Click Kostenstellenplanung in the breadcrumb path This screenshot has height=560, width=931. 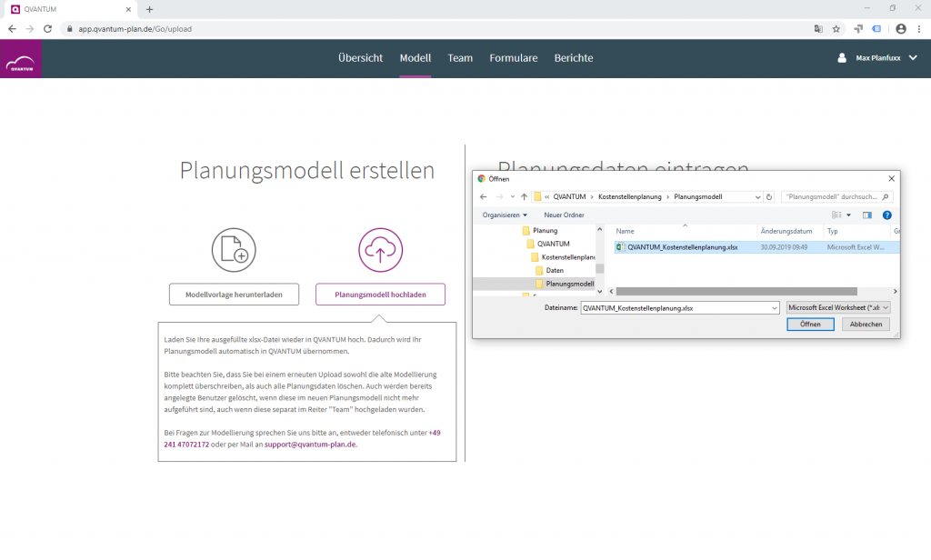(629, 196)
